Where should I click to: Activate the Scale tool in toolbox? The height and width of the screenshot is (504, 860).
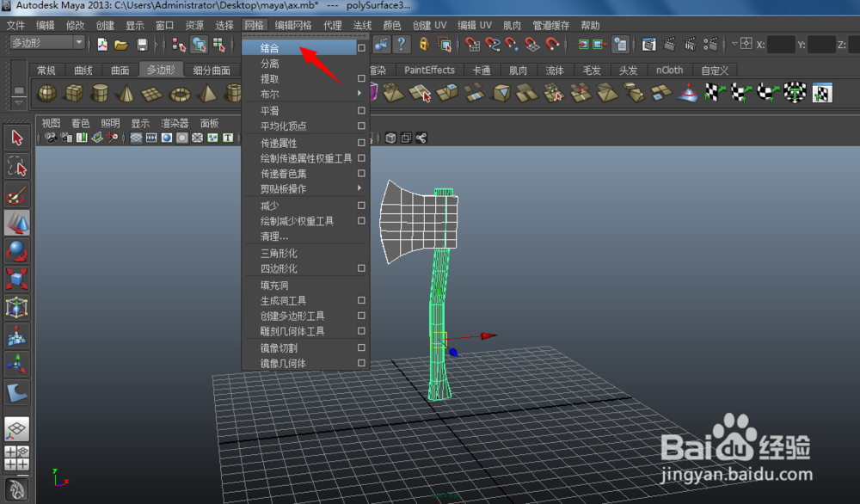(x=17, y=280)
